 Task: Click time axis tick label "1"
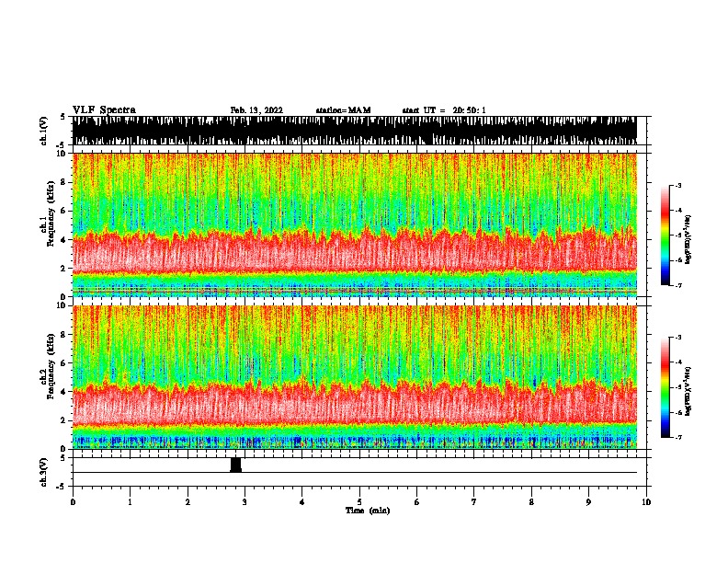coord(130,502)
